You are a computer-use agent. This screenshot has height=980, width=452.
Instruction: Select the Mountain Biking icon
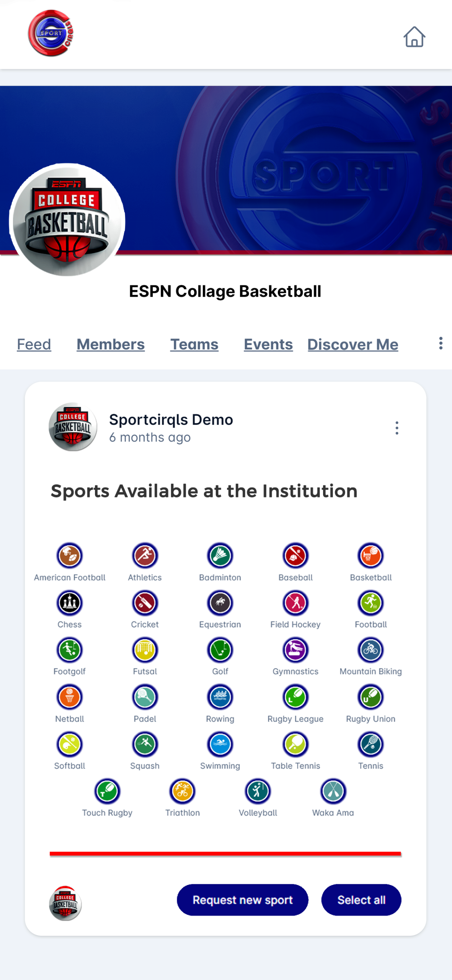pyautogui.click(x=370, y=650)
